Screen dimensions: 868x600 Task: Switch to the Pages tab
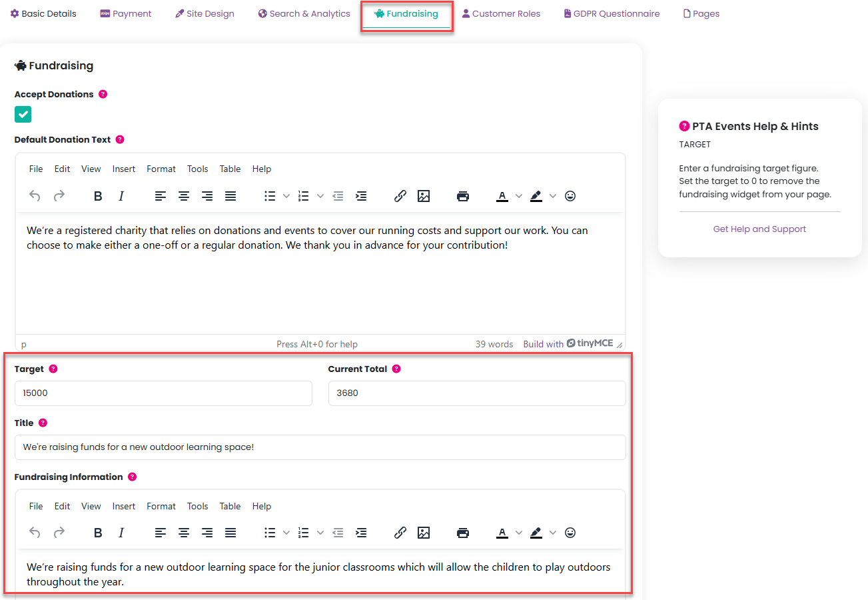click(x=701, y=13)
